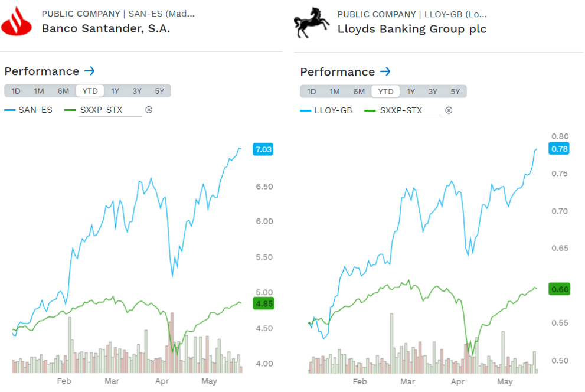Open Santander Performance arrow link
Viewport: 585px width, 392px height.
pyautogui.click(x=90, y=71)
